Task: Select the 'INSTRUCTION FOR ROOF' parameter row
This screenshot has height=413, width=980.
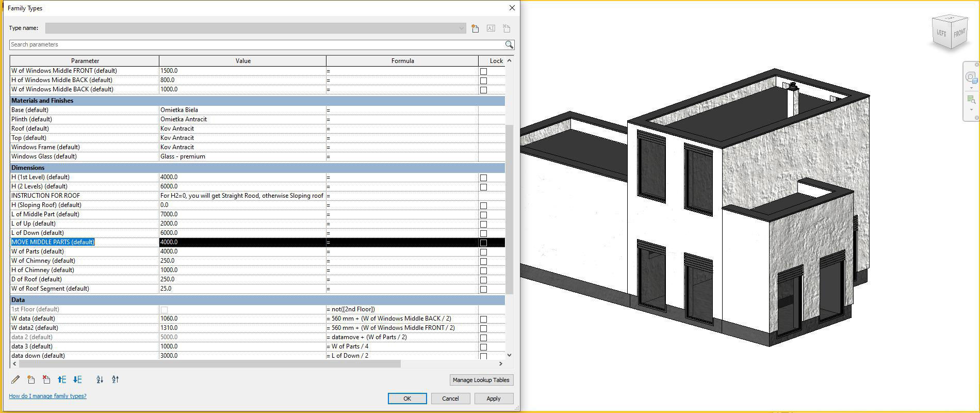Action: click(x=85, y=196)
